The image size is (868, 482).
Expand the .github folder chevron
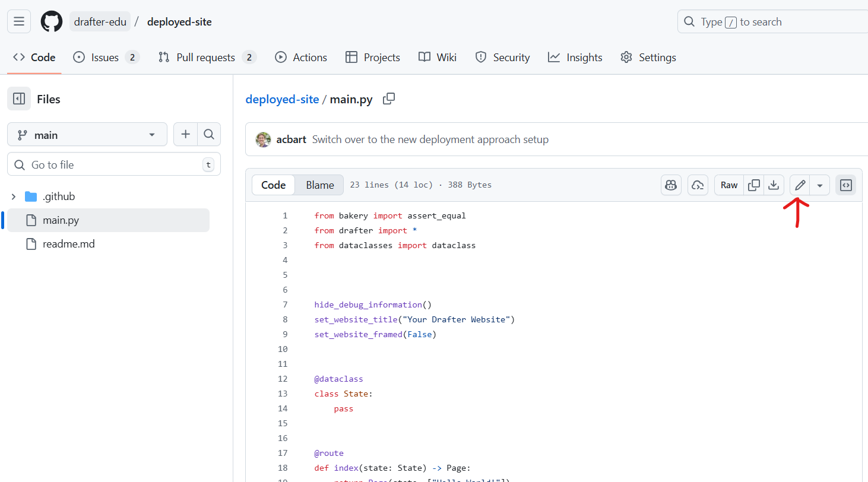14,196
